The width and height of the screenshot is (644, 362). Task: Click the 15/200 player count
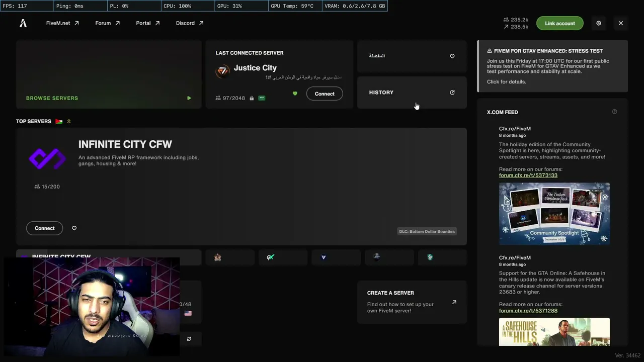coord(47,187)
